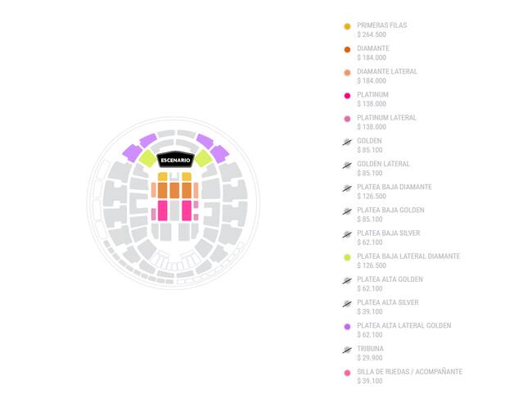This screenshot has height=399, width=532.
Task: Click the Escenario stage on the map
Action: click(x=174, y=159)
